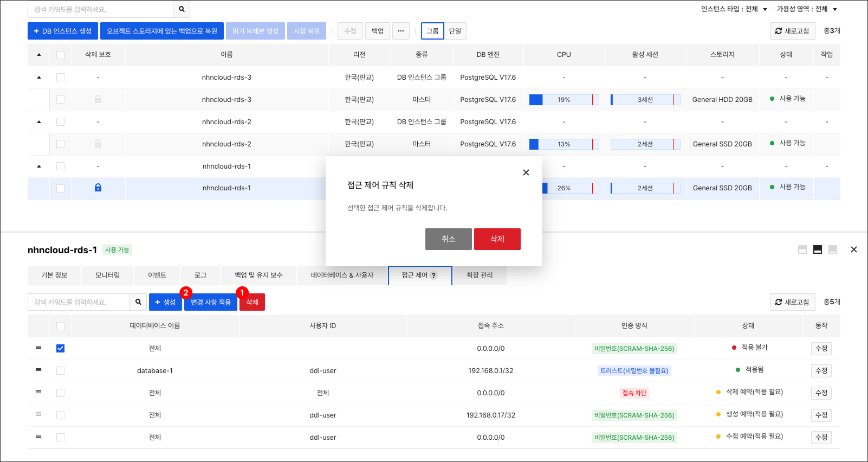Click the help icon on 접근 제어 tab
The width and height of the screenshot is (868, 462).
(x=433, y=275)
